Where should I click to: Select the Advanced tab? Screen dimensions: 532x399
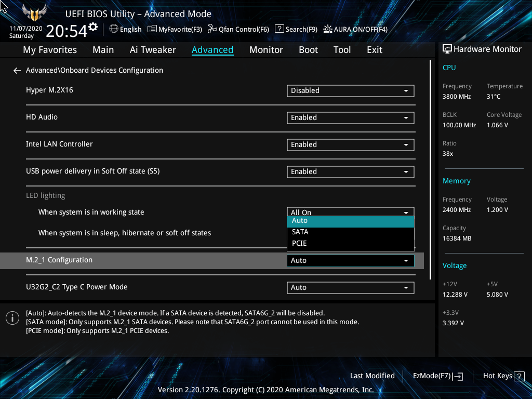coord(212,50)
